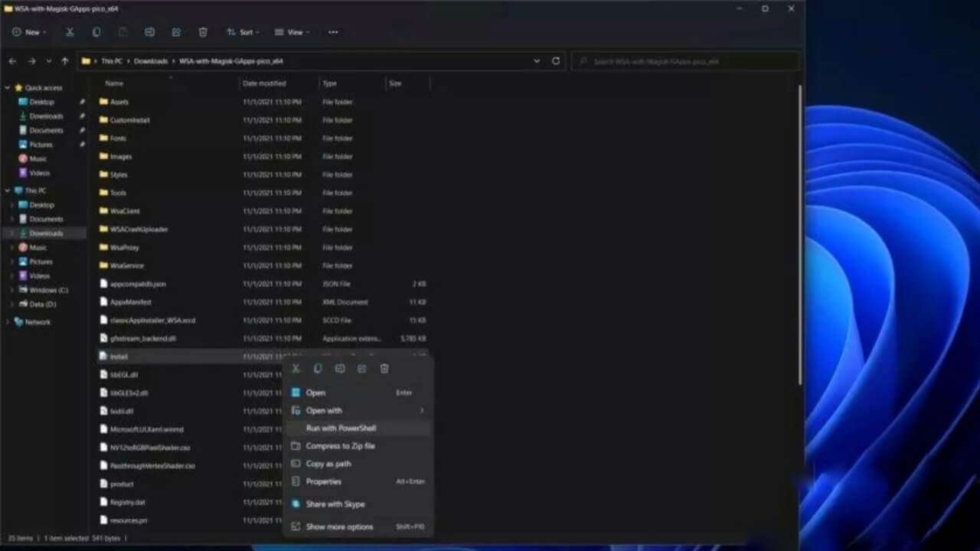
Task: Sort by the Date modified column header
Action: click(264, 83)
